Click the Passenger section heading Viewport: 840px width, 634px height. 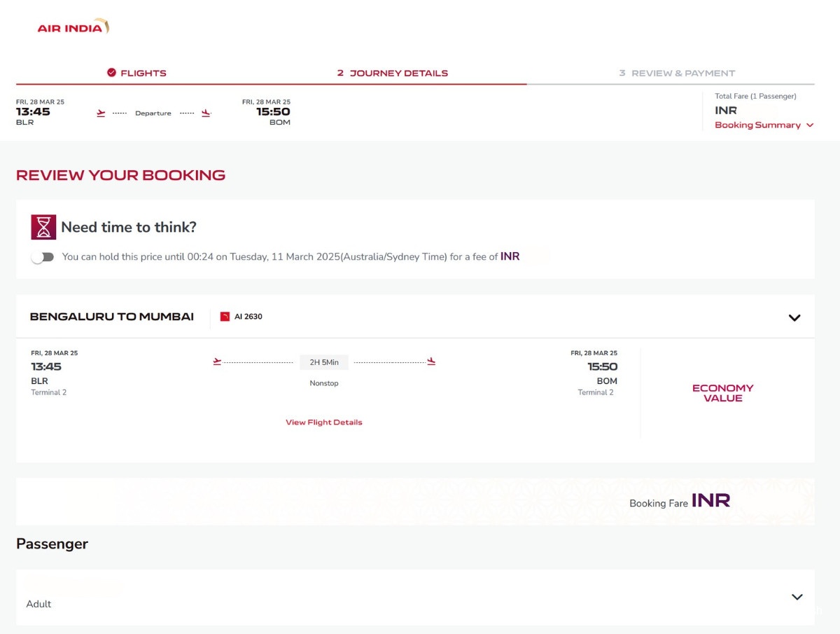[x=52, y=544]
